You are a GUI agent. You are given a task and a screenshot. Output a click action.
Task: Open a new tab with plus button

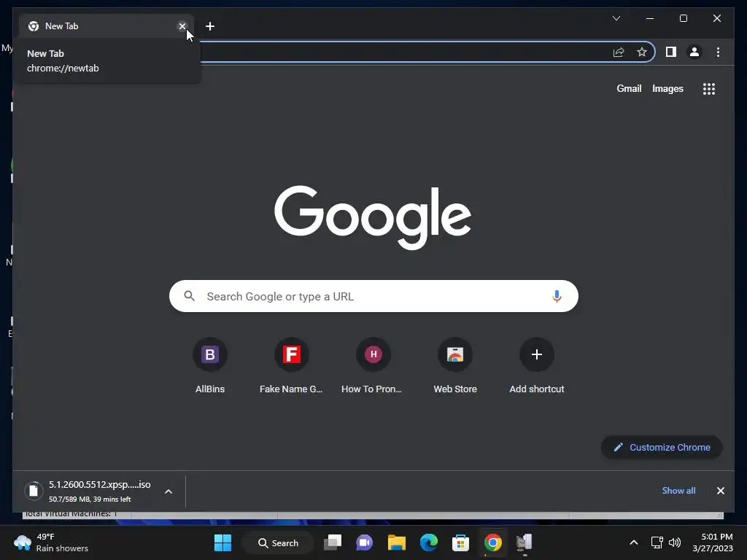click(210, 26)
